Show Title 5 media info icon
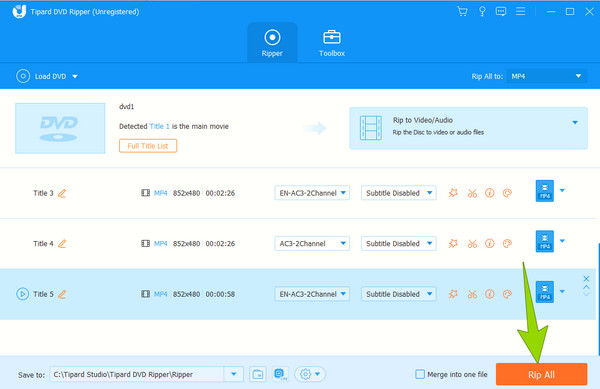Screen dimensions: 600x389 click(x=490, y=294)
